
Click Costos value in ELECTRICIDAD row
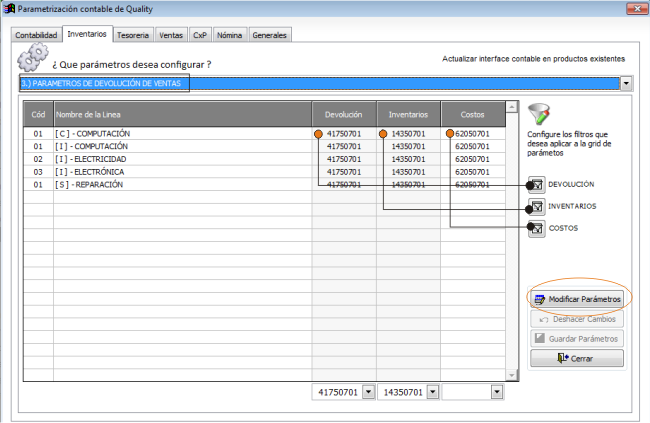(x=473, y=159)
